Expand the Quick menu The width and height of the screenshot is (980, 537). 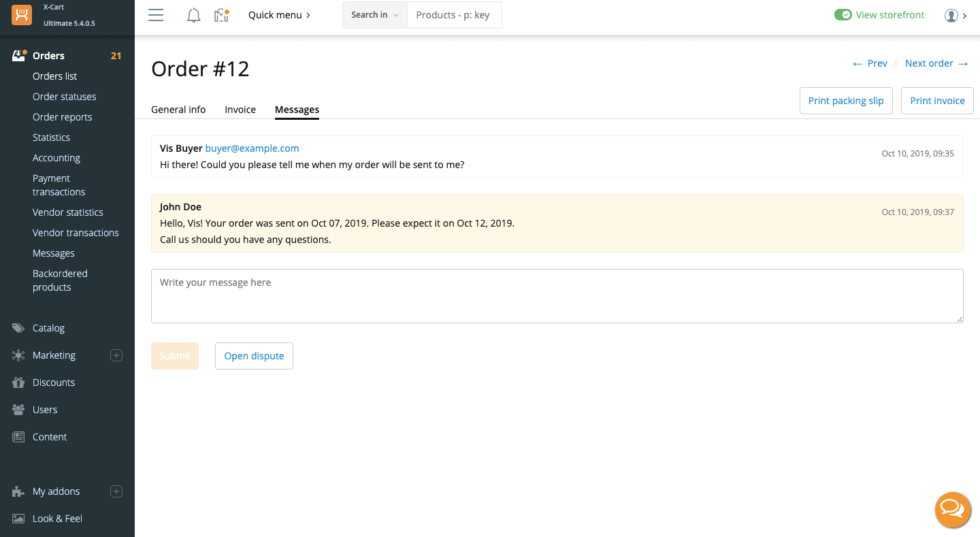coord(279,15)
